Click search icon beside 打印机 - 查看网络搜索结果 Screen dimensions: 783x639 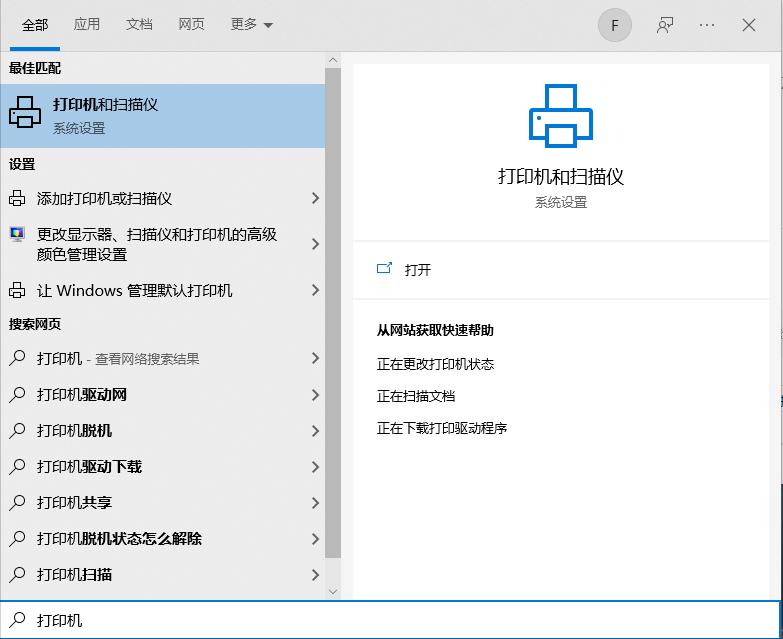17,358
